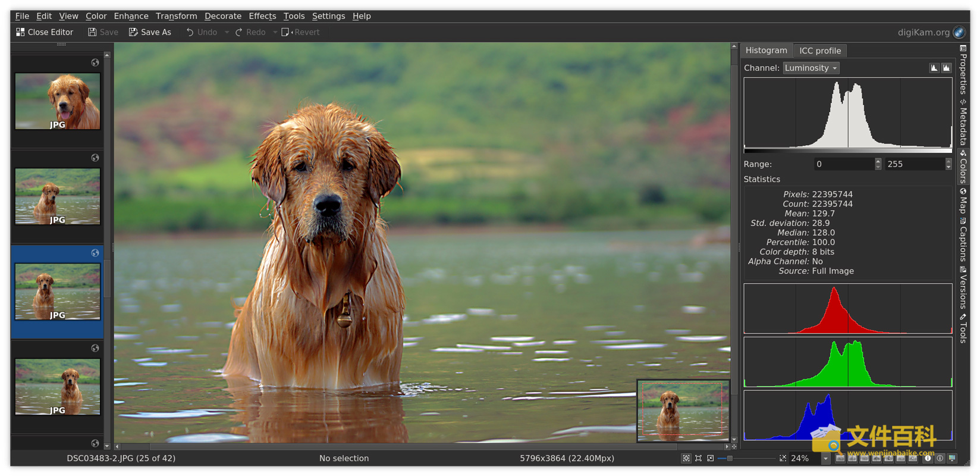The height and width of the screenshot is (476, 980).
Task: Open the Versions sidebar tab
Action: pos(963,287)
